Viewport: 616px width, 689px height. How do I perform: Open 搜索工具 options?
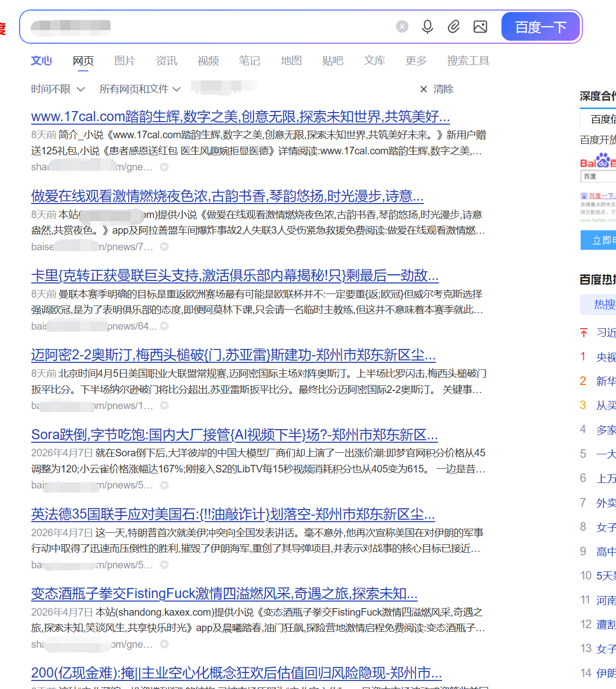pyautogui.click(x=468, y=61)
